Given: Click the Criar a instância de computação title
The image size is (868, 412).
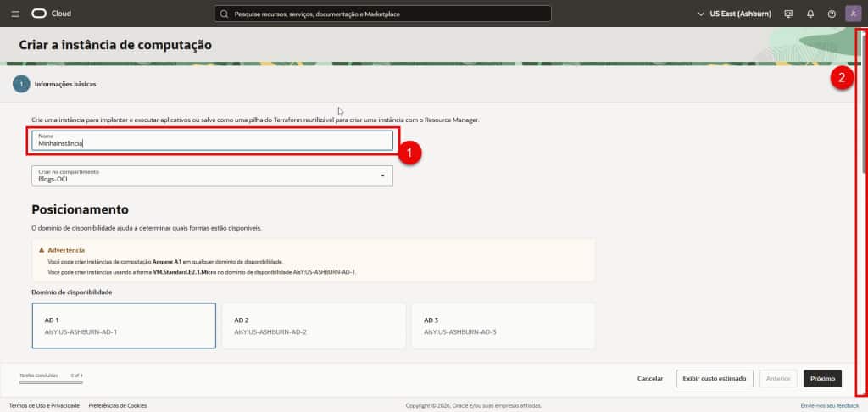Looking at the screenshot, I should [x=115, y=45].
